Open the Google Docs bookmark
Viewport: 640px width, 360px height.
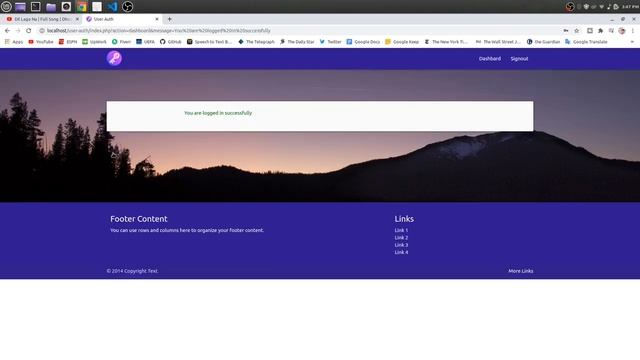(x=363, y=42)
